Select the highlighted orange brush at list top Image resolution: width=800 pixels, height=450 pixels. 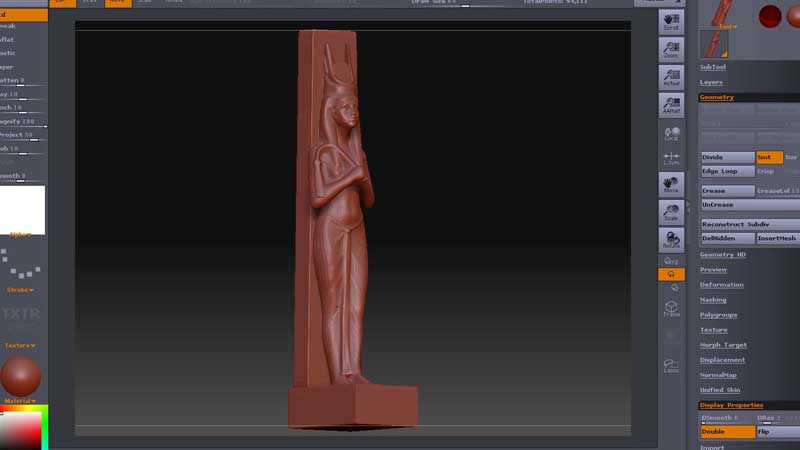(23, 15)
